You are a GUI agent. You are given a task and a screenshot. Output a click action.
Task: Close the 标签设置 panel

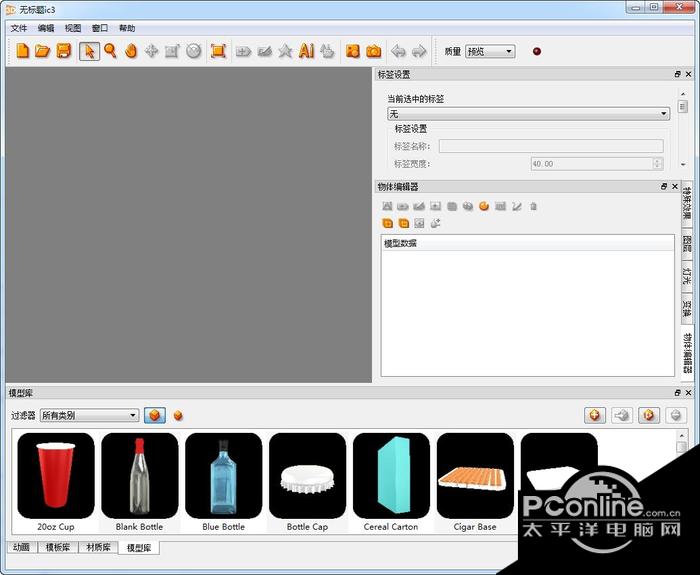click(x=688, y=74)
